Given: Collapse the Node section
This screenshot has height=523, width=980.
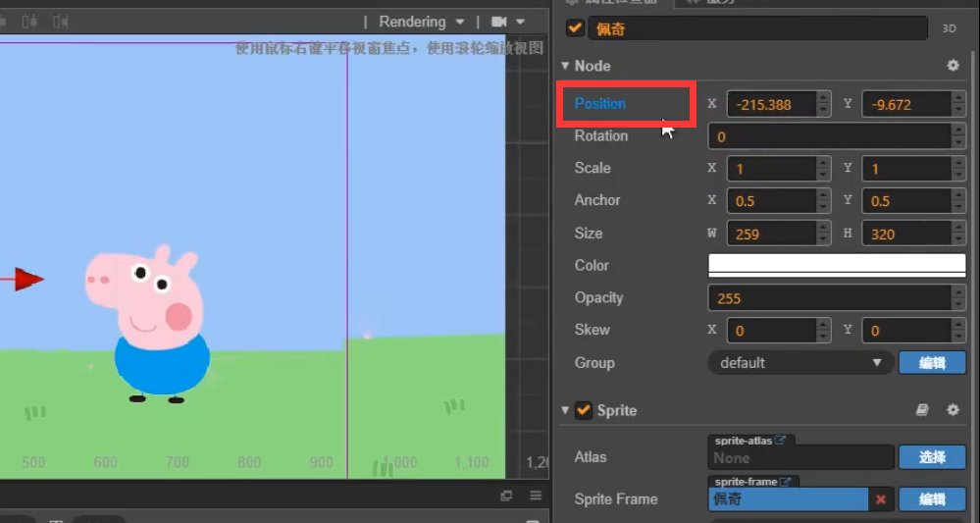Looking at the screenshot, I should (x=565, y=66).
